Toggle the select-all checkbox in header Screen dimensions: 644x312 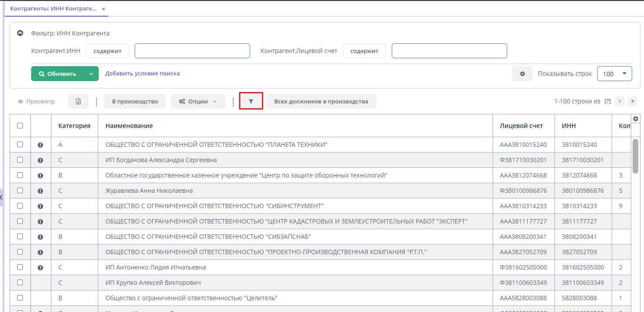20,126
